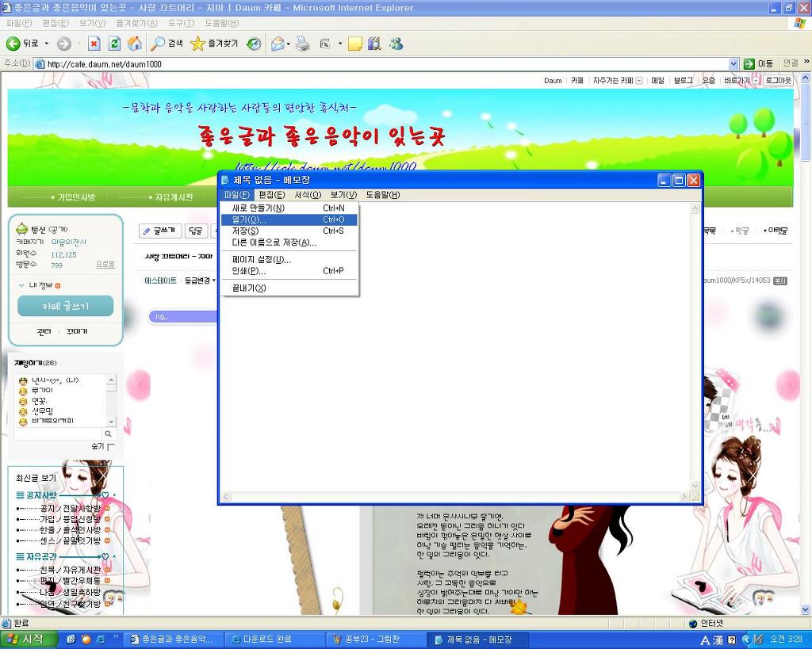Open the Notepad 서식(O) menu
812x649 pixels.
(308, 195)
